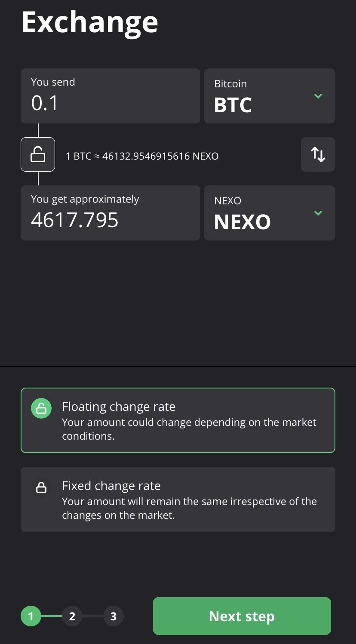Click the floating rate description text
Screen dimensions: 356x644
click(189, 429)
